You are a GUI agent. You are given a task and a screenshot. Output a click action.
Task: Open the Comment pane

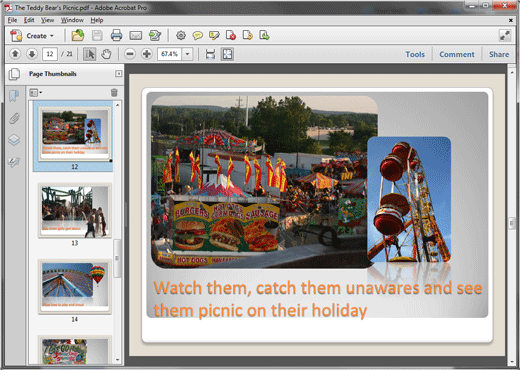[x=457, y=54]
